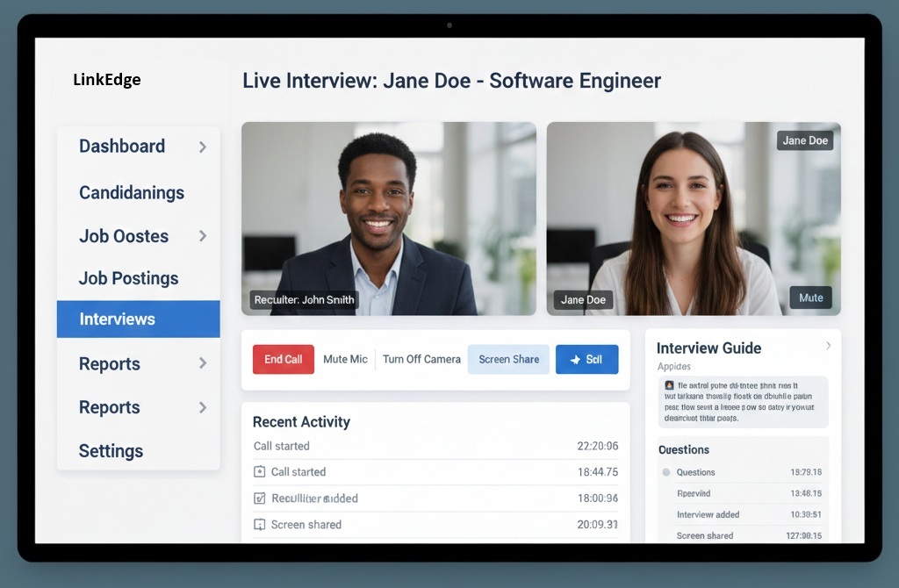Start Screen Share from the call controls
Viewport: 899px width, 588px height.
[508, 360]
